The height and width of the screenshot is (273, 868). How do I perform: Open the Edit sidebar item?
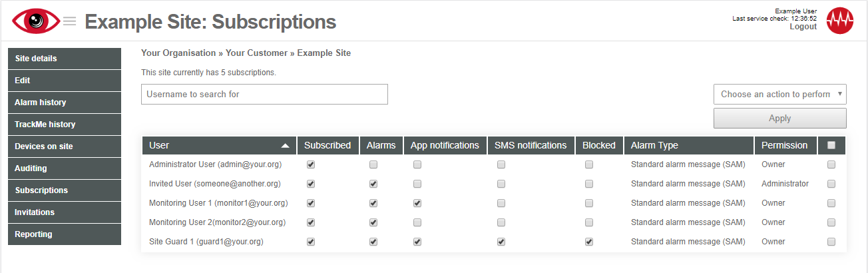click(65, 81)
